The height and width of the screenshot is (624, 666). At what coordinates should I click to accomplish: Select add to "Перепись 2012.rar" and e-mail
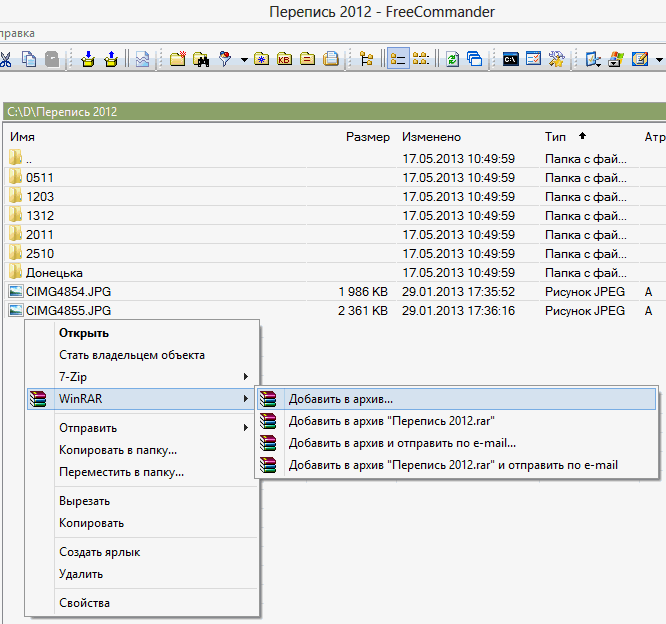click(x=457, y=465)
